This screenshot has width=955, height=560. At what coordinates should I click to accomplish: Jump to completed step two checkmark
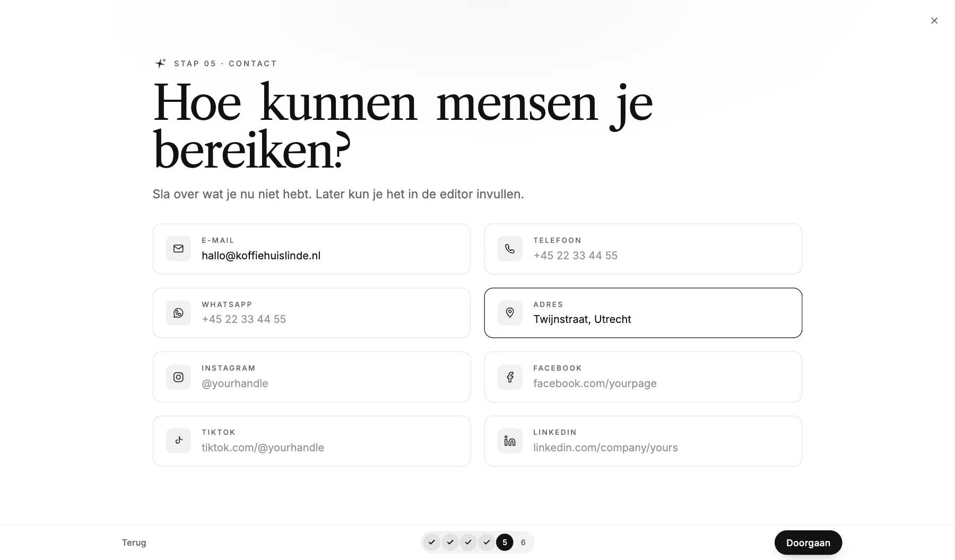pyautogui.click(x=450, y=542)
